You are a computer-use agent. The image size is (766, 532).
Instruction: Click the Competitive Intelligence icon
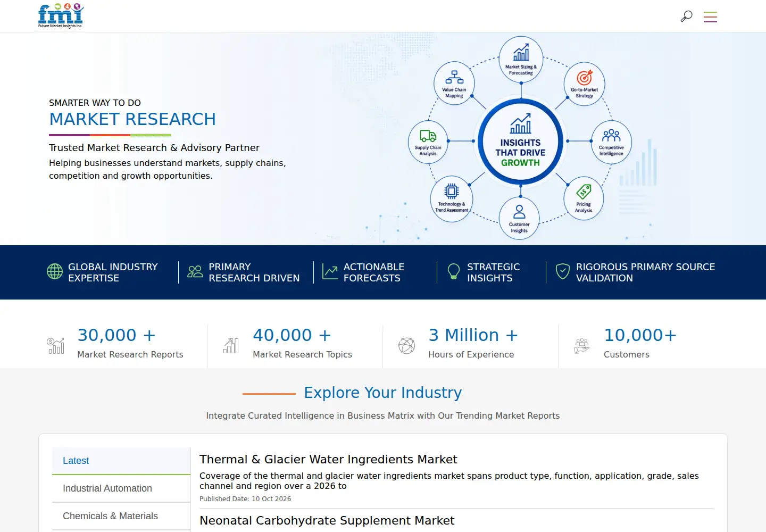[611, 142]
